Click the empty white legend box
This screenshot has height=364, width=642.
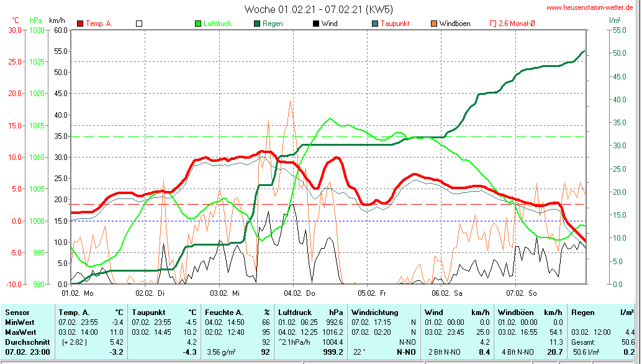(139, 24)
